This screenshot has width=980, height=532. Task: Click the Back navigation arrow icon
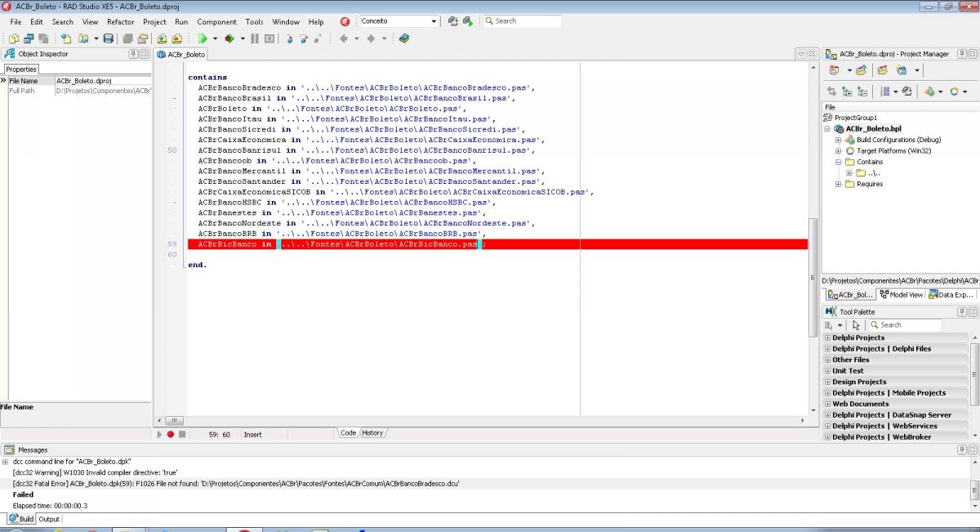coord(344,38)
